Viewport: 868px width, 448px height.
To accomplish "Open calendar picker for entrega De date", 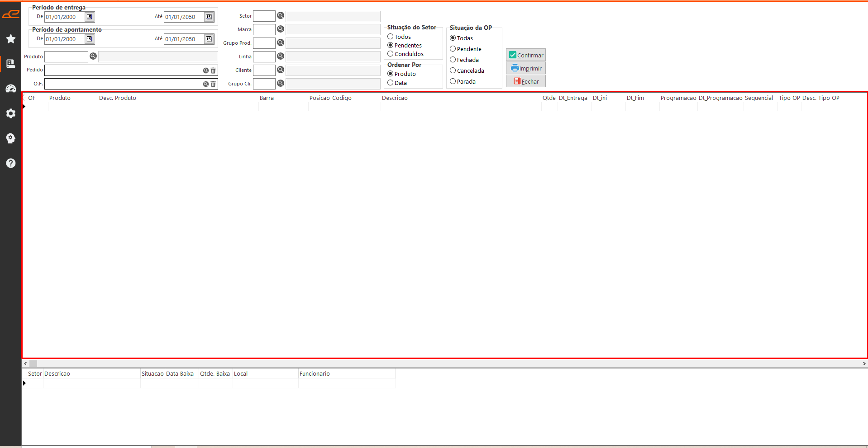I will 90,17.
